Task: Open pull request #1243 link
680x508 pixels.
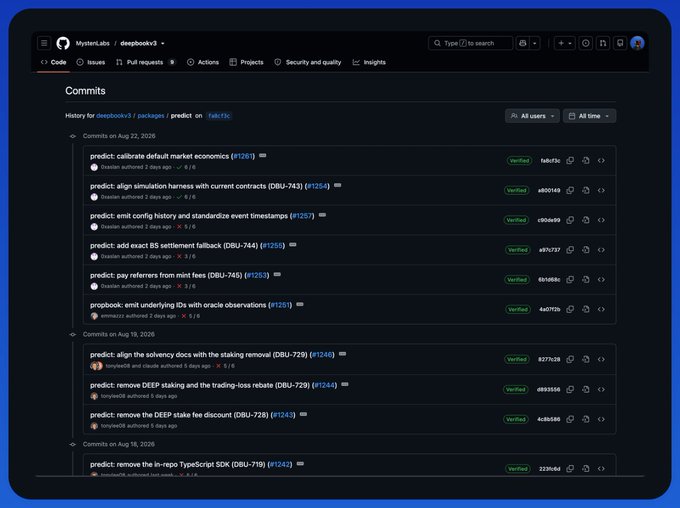Action: tap(283, 415)
